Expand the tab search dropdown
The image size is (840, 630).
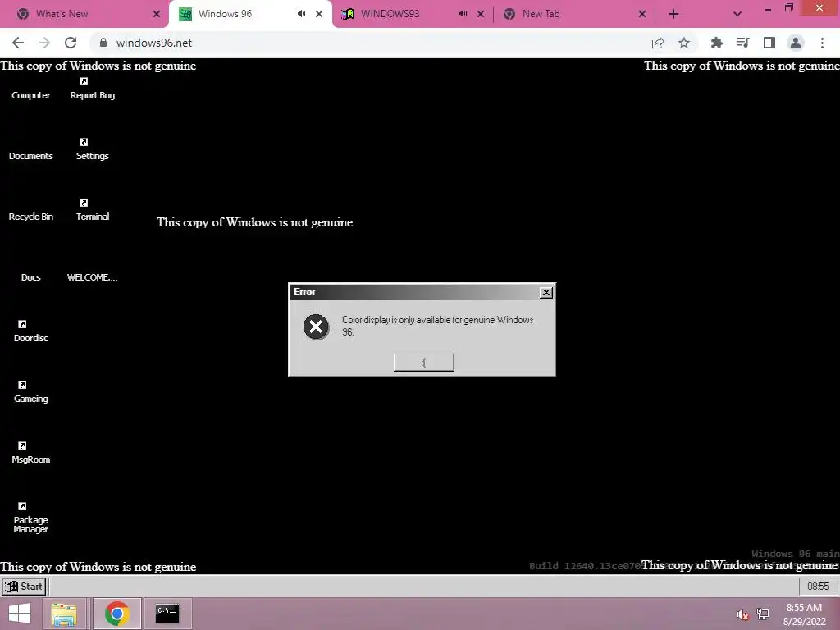point(737,14)
